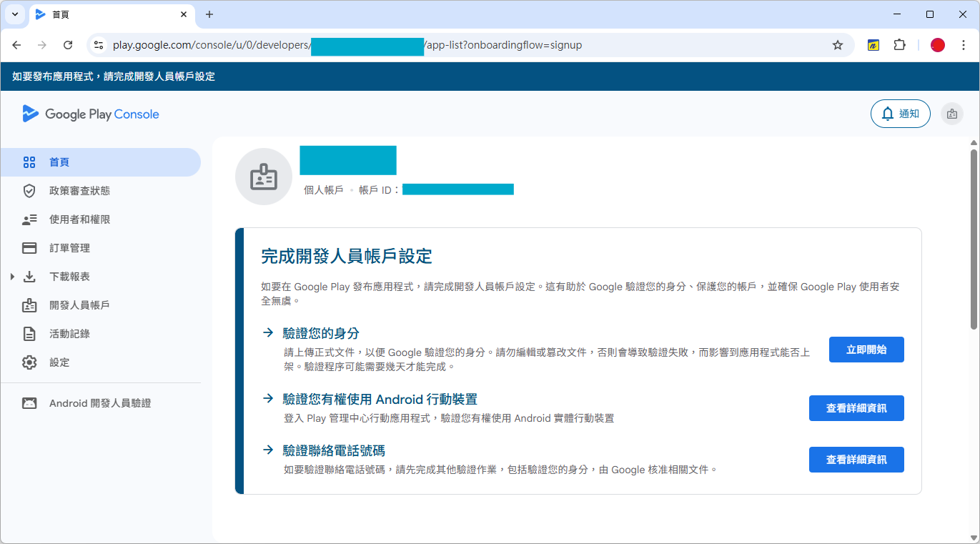Open the 通知 notifications button
Screen dimensions: 980x544
click(900, 114)
